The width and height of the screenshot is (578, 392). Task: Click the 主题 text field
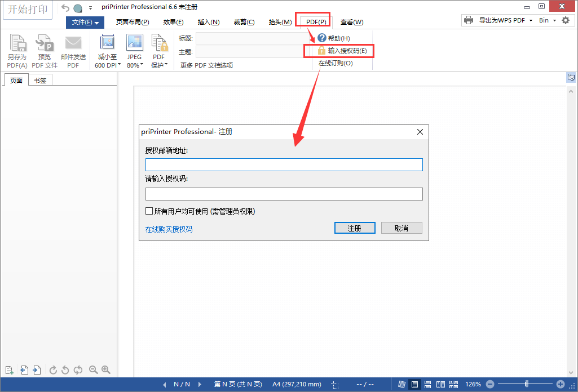[253, 52]
